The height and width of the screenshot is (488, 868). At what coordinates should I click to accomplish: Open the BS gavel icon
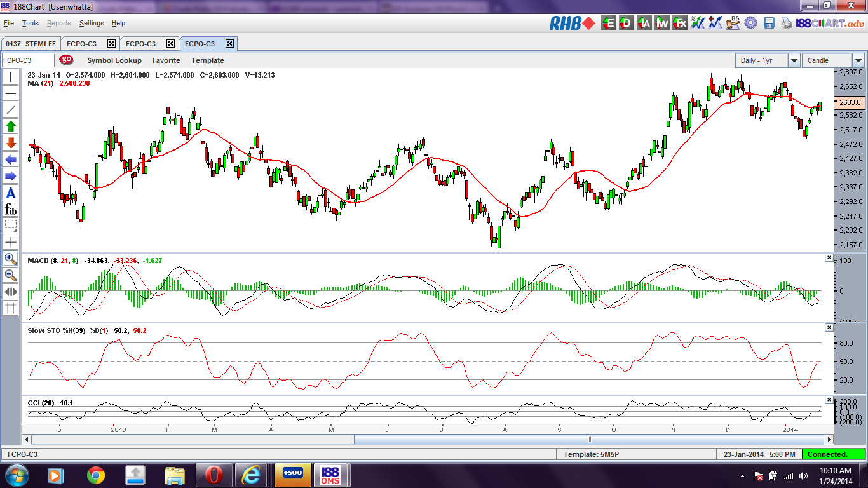(733, 24)
